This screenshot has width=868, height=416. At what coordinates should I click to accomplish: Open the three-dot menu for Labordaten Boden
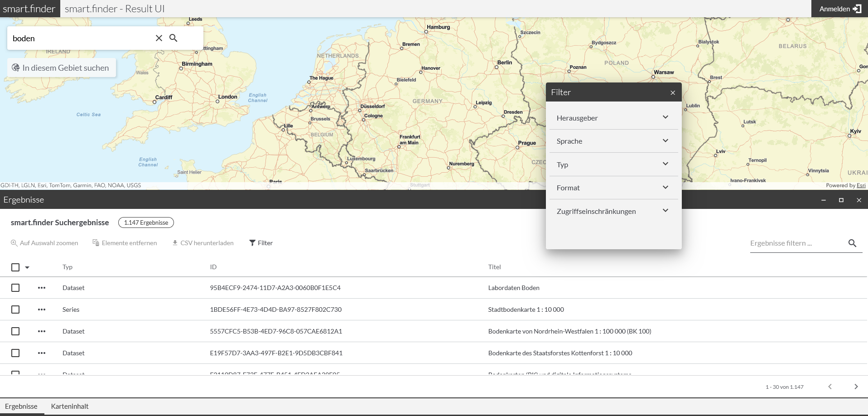[42, 288]
